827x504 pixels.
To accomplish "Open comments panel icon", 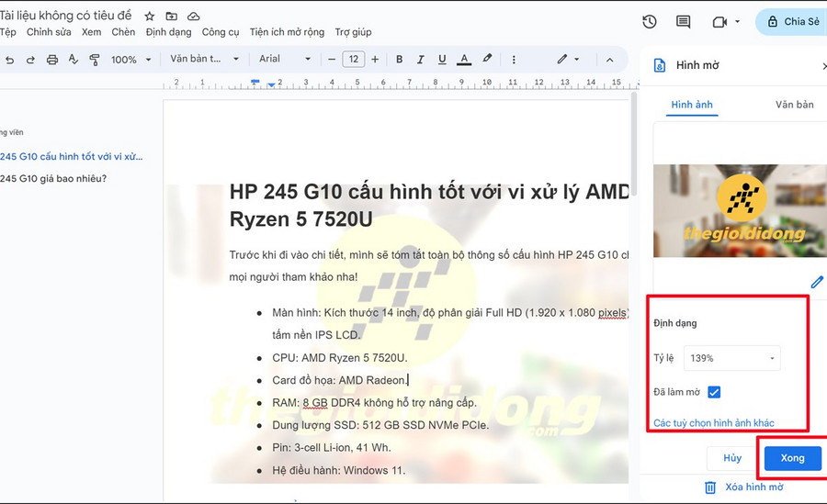I will click(x=683, y=22).
